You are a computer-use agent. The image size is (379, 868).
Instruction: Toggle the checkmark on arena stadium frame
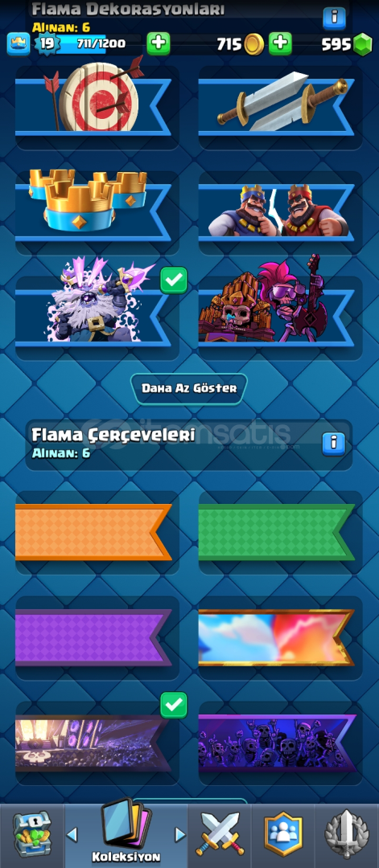tap(174, 705)
